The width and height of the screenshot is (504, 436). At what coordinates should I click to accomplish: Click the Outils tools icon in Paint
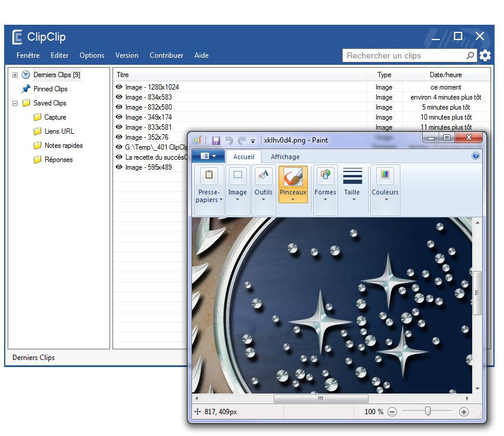[264, 176]
